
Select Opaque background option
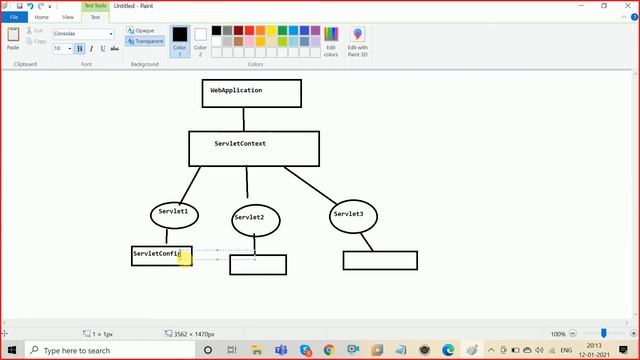coord(140,31)
